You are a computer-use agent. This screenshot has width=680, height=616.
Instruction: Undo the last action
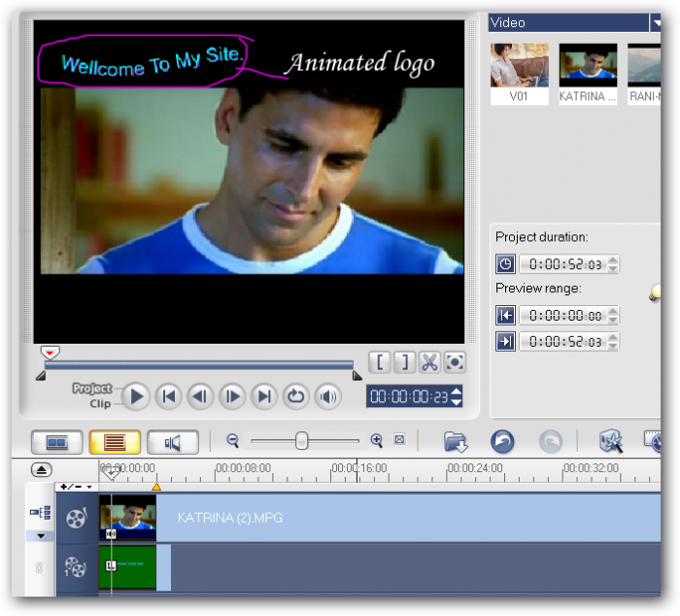pos(502,442)
